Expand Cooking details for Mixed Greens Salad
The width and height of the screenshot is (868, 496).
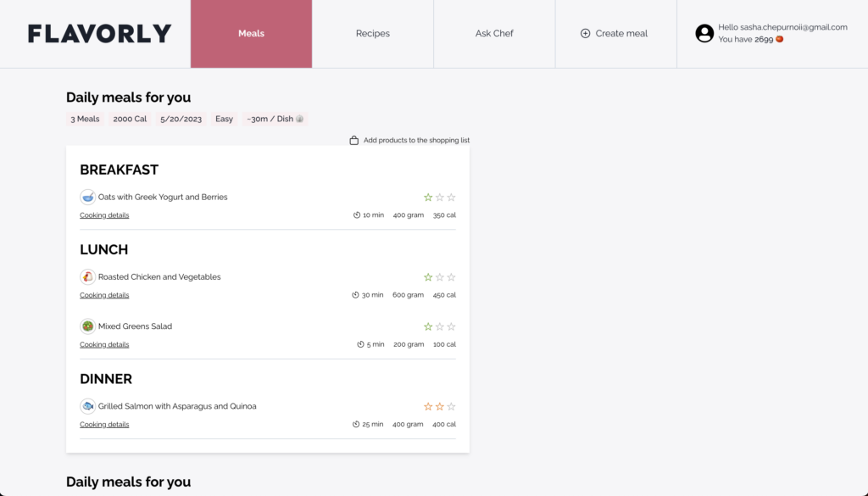click(x=104, y=345)
